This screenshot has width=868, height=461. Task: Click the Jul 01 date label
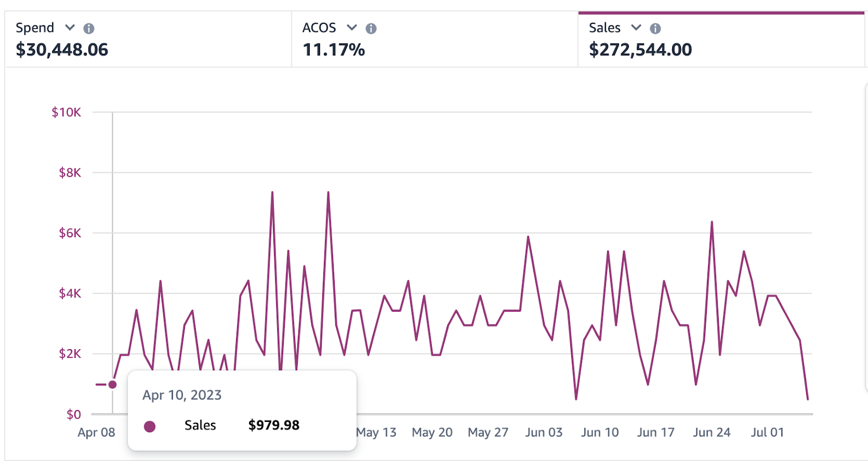pyautogui.click(x=767, y=432)
